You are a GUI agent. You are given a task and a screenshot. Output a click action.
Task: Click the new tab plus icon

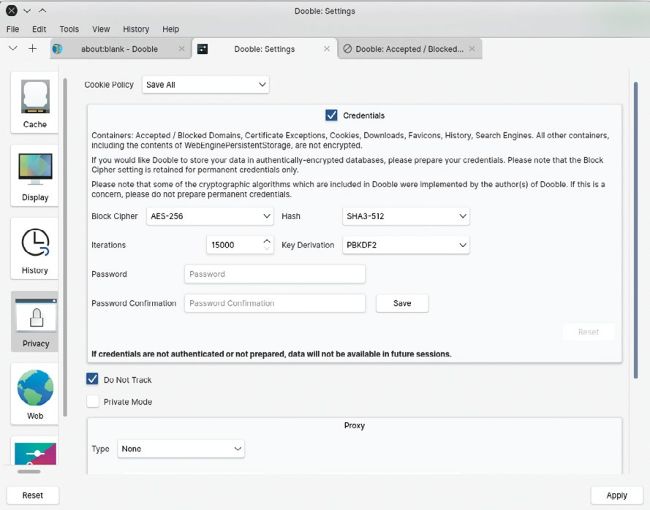coord(32,48)
